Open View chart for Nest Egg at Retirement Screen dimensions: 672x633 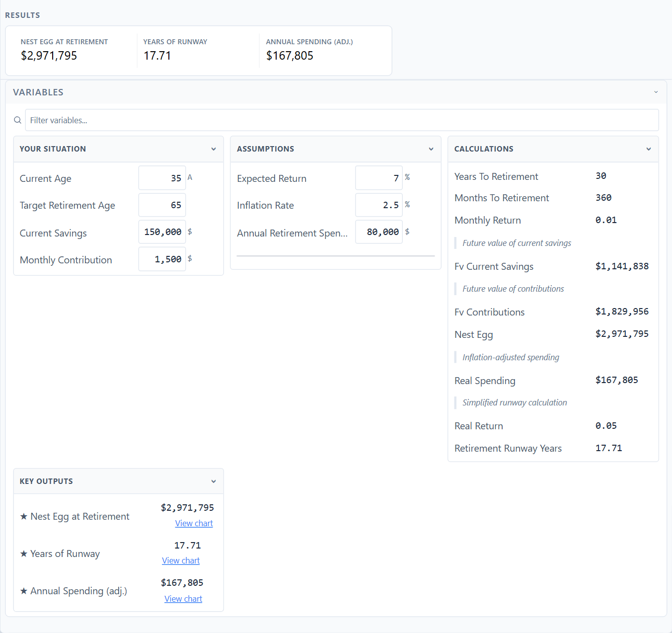(194, 524)
